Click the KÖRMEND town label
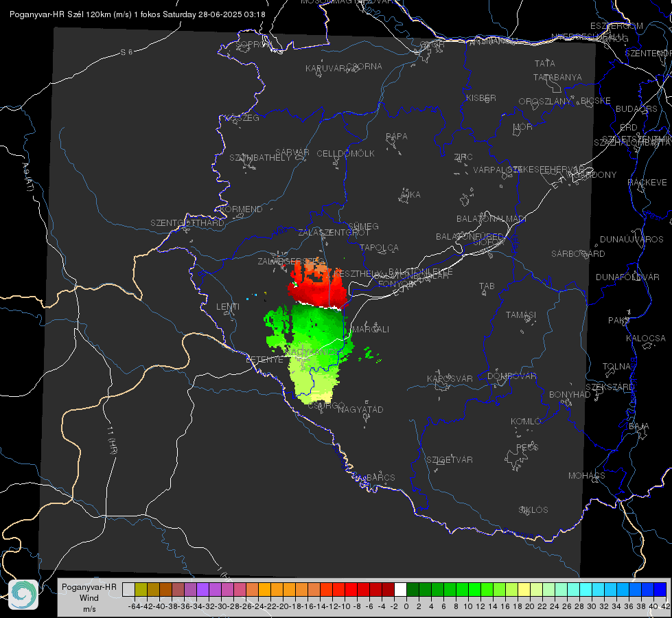 (x=241, y=209)
